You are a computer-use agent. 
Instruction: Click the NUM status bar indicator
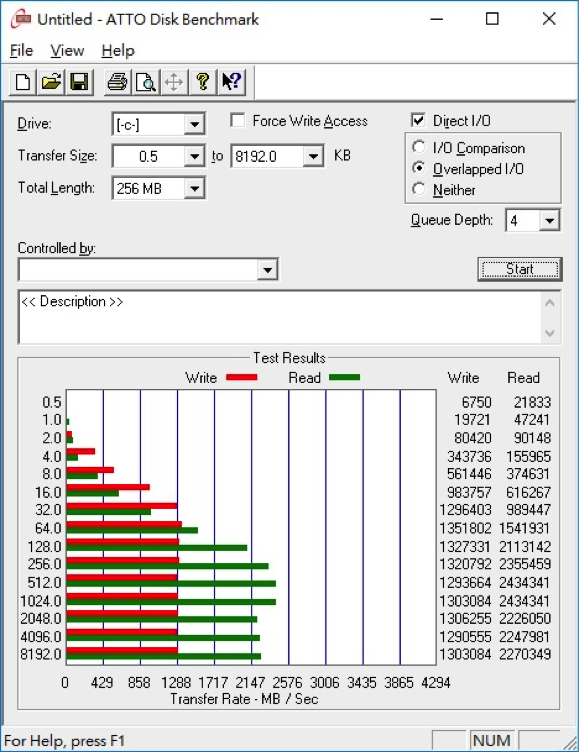click(x=491, y=741)
